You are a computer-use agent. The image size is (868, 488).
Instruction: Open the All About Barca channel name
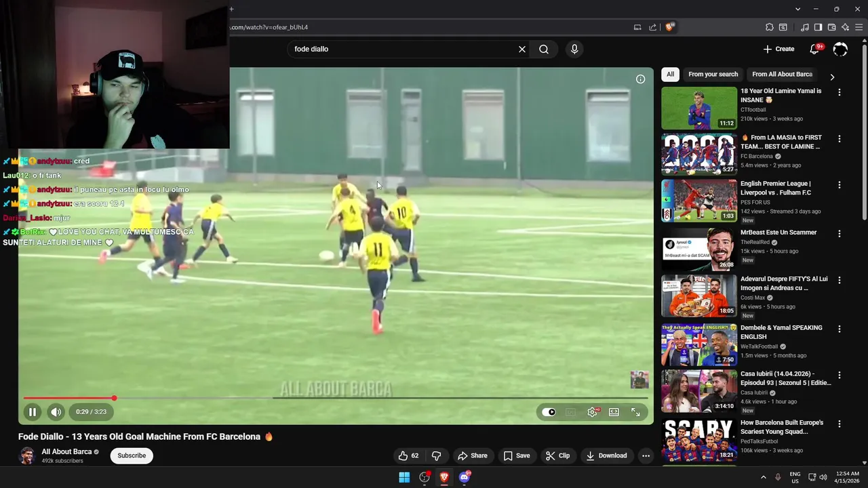[66, 451]
